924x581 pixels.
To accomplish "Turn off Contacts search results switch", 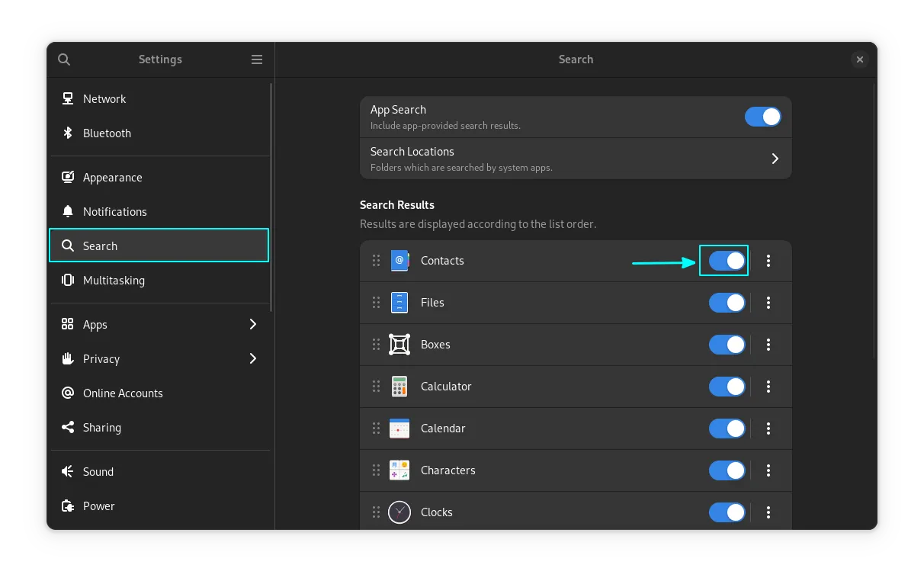I will click(727, 261).
